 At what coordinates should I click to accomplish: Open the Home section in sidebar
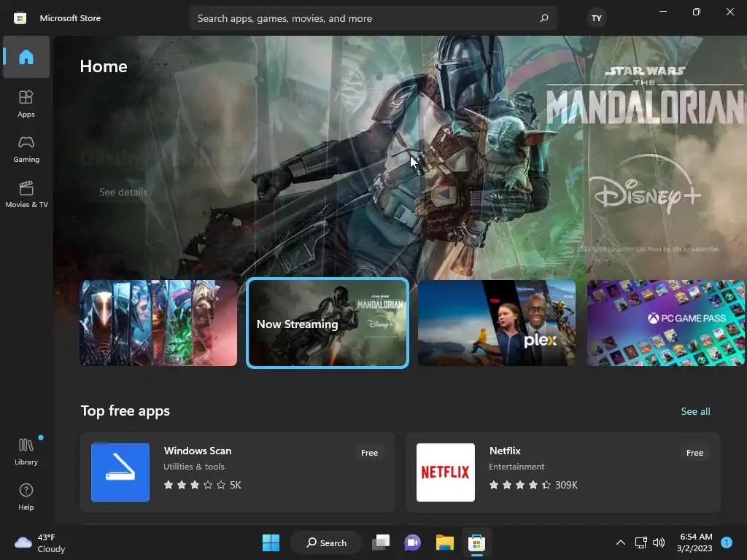click(26, 57)
